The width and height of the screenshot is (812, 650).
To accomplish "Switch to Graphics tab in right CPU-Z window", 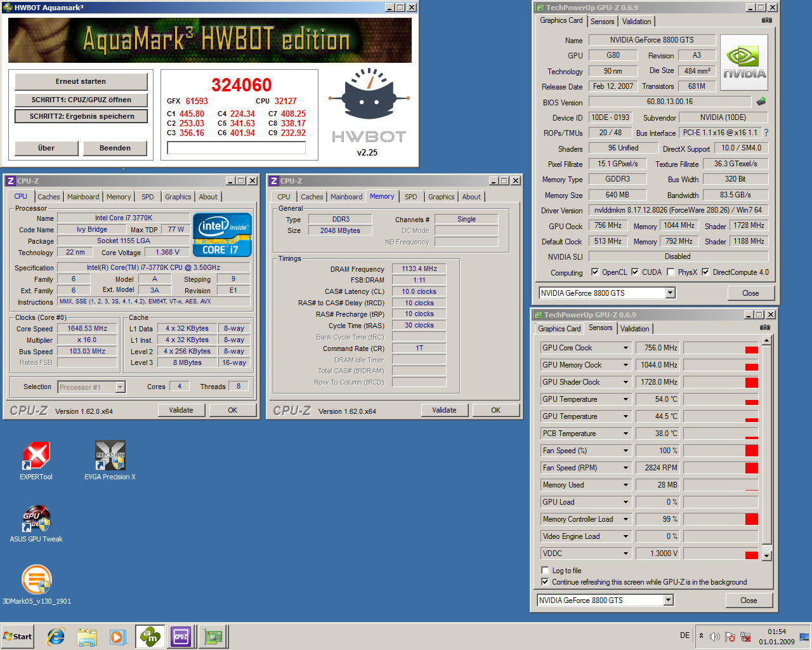I will [442, 197].
